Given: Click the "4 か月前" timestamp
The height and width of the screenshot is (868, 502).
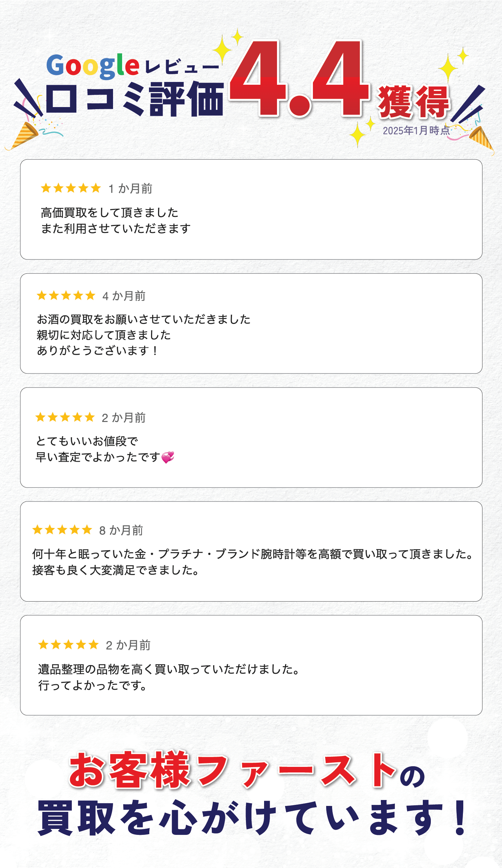Looking at the screenshot, I should click(x=124, y=296).
